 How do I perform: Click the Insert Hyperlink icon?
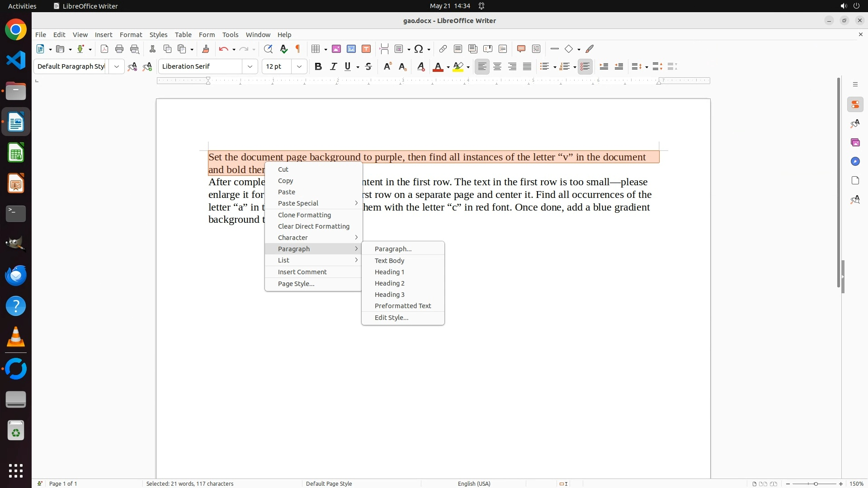443,49
